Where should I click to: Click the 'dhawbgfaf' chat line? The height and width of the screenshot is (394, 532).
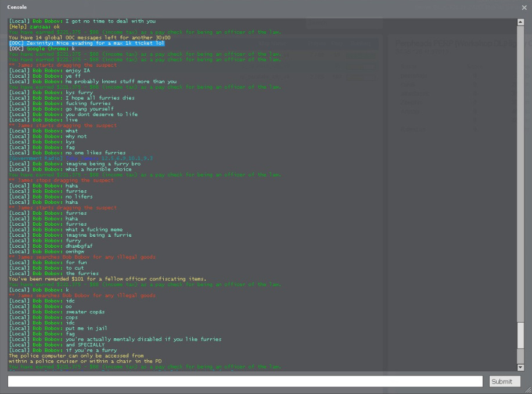[51, 246]
